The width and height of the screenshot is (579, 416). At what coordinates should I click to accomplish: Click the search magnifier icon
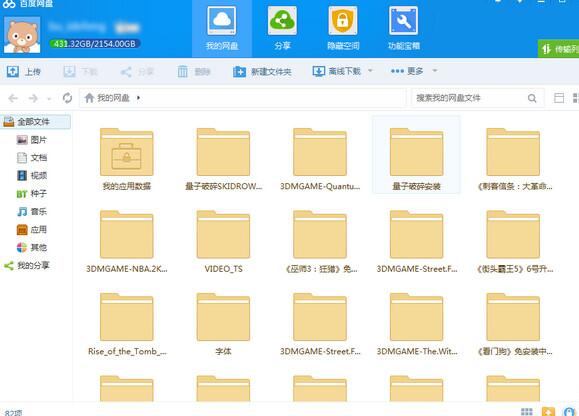(x=532, y=98)
